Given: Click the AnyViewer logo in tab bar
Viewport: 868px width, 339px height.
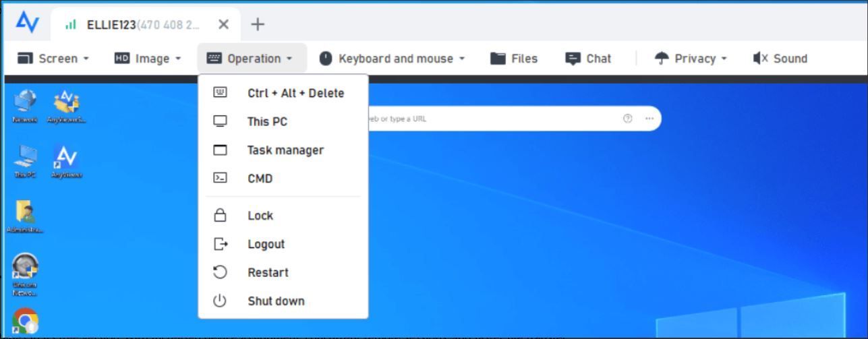Looking at the screenshot, I should click(27, 23).
